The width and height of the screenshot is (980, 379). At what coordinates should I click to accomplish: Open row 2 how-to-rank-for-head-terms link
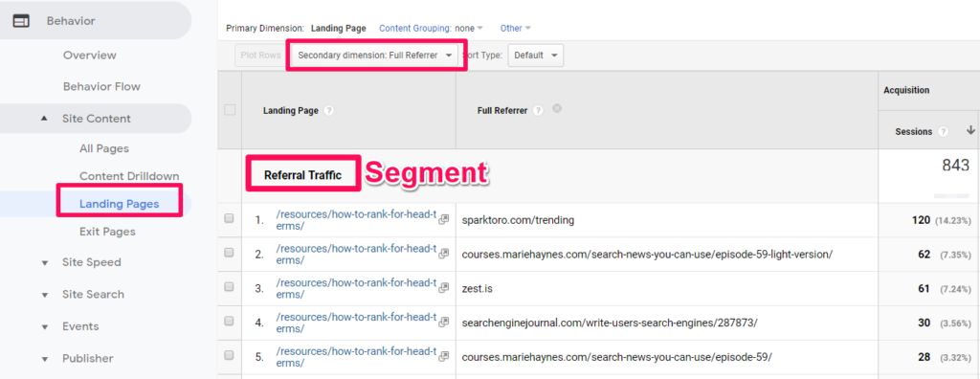[x=356, y=254]
